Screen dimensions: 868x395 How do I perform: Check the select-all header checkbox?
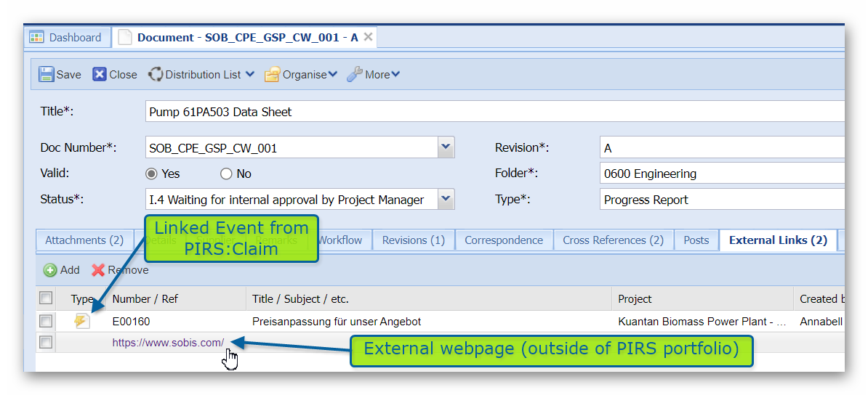[x=46, y=298]
